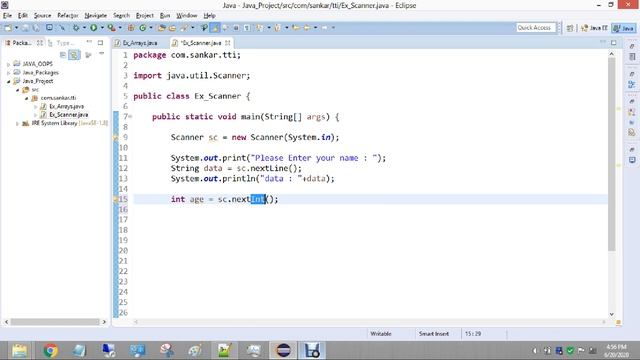Expand the JAVA_OOPS project node
This screenshot has height=360, width=640.
coord(9,64)
